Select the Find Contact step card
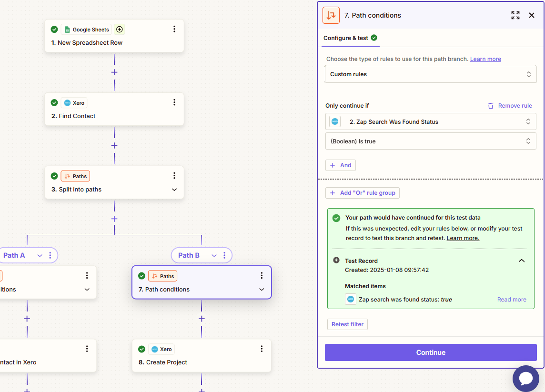Viewport: 545px width, 392px height. pos(114,110)
